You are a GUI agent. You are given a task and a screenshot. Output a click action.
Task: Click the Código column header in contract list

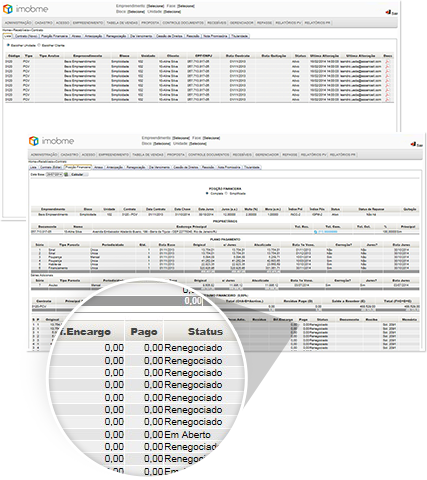coord(14,56)
